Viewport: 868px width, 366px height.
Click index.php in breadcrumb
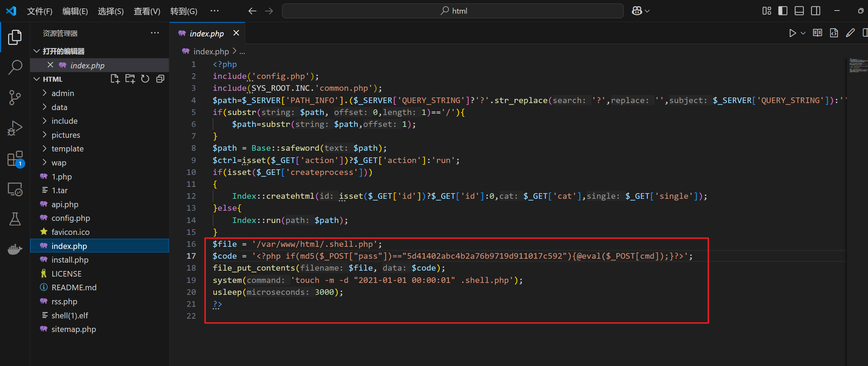(x=211, y=52)
